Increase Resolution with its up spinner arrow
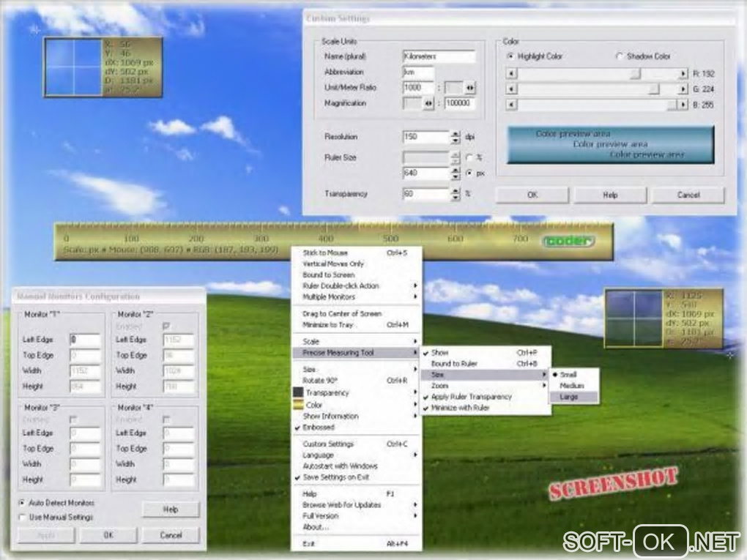The height and width of the screenshot is (560, 747). pyautogui.click(x=456, y=134)
